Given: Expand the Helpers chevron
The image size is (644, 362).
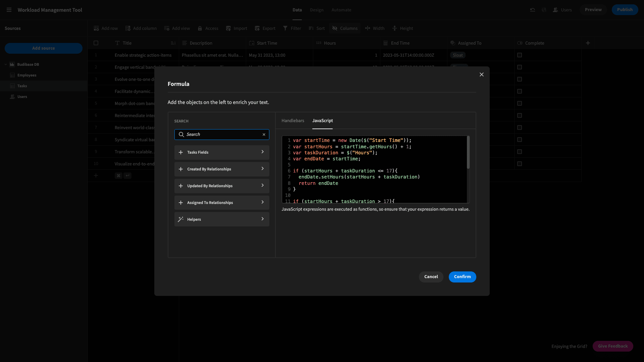Looking at the screenshot, I should (x=263, y=219).
